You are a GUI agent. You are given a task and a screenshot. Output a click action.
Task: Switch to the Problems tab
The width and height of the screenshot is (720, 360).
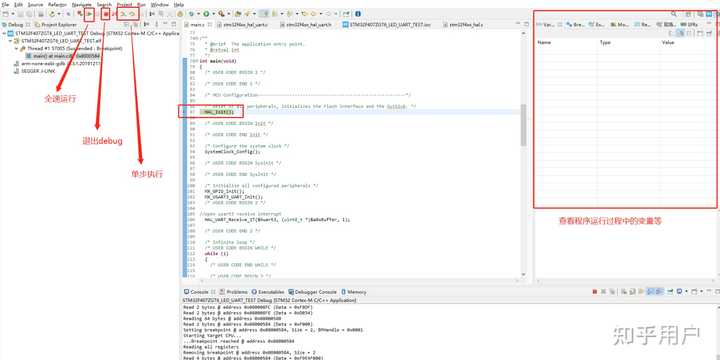pos(233,292)
